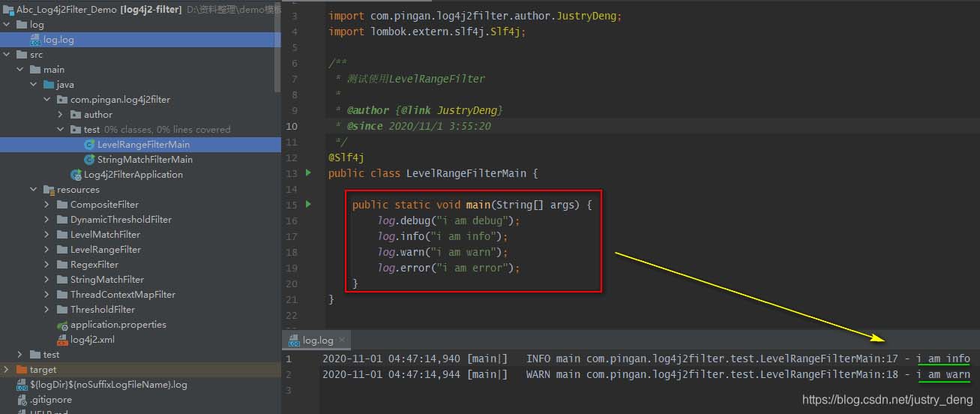The width and height of the screenshot is (980, 414).
Task: Click the resources folder icon
Action: click(x=49, y=190)
